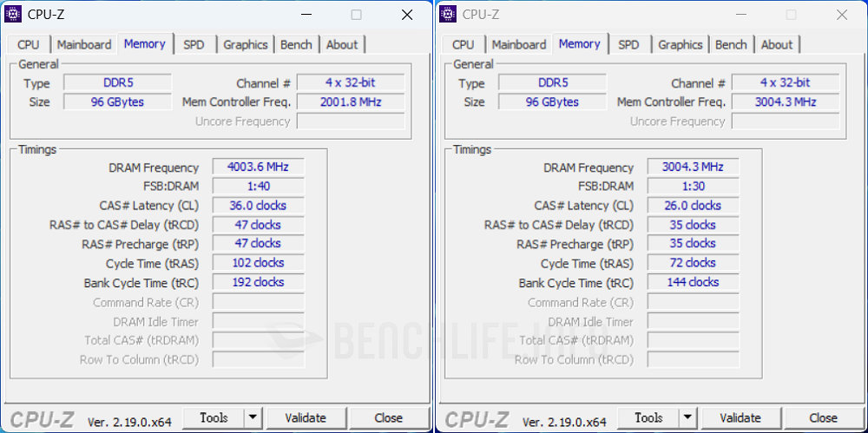Screen dimensions: 868x433
Task: Select the 4003.6 MHz DRAM Frequency value
Action: [x=258, y=167]
